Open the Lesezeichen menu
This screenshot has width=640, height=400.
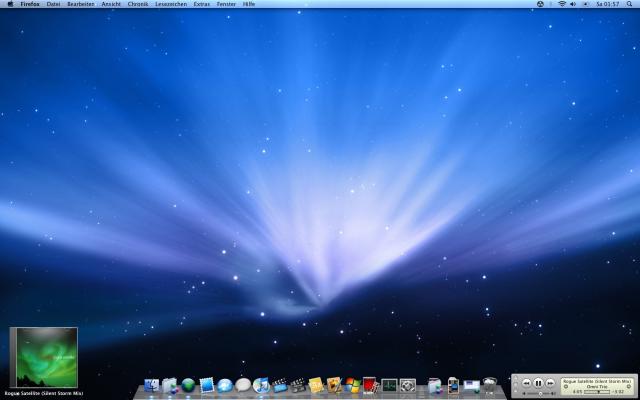[x=171, y=4]
